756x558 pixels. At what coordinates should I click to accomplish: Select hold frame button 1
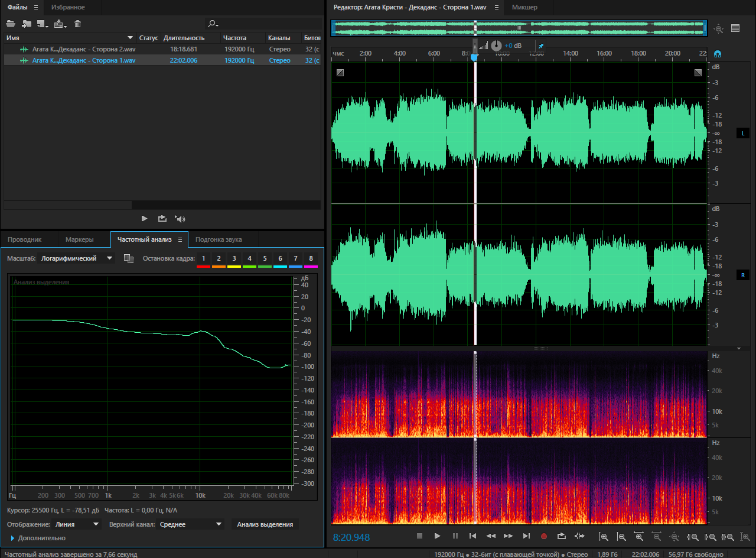coord(203,259)
